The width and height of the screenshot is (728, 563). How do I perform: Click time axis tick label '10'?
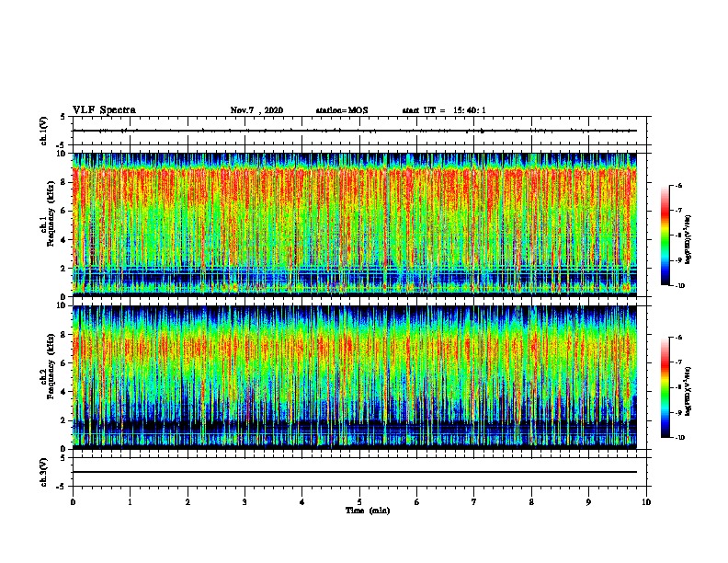(646, 502)
